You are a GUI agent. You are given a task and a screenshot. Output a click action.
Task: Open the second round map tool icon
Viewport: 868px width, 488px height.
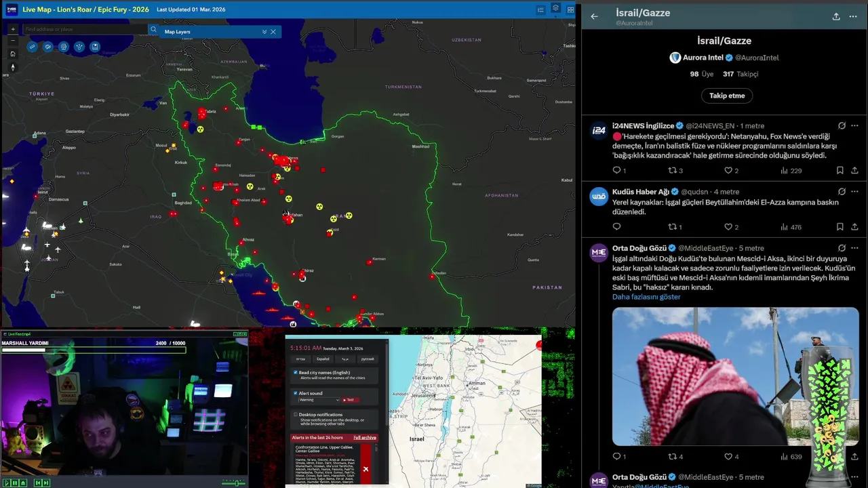47,47
